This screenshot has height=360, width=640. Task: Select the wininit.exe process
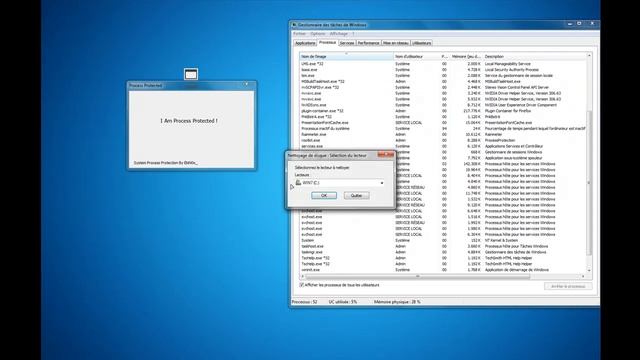443,270
